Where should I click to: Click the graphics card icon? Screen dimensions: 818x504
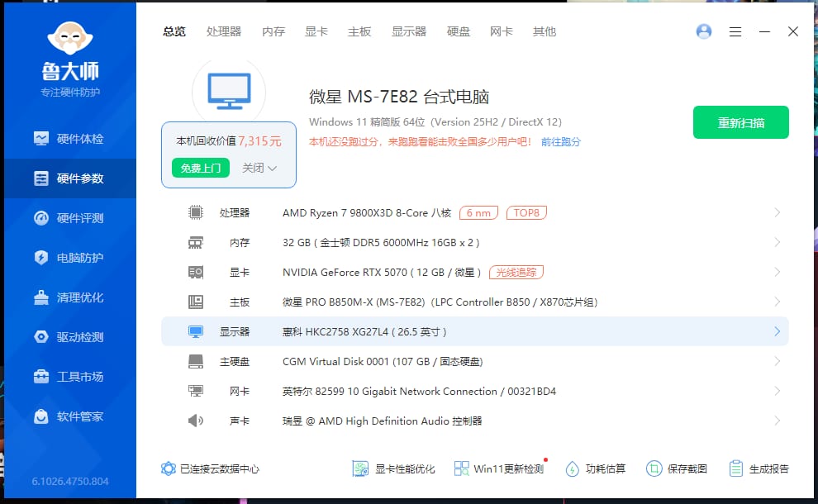(x=196, y=273)
